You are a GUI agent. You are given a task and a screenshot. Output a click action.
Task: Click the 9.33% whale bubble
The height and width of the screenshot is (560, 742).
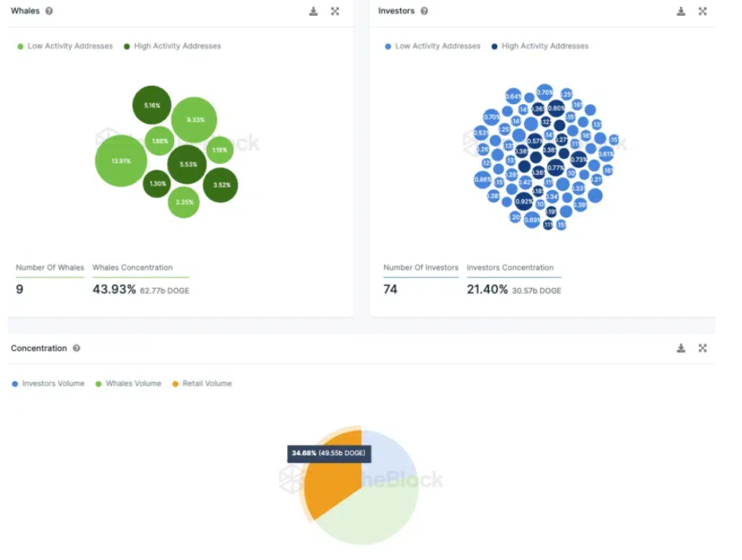(x=194, y=120)
